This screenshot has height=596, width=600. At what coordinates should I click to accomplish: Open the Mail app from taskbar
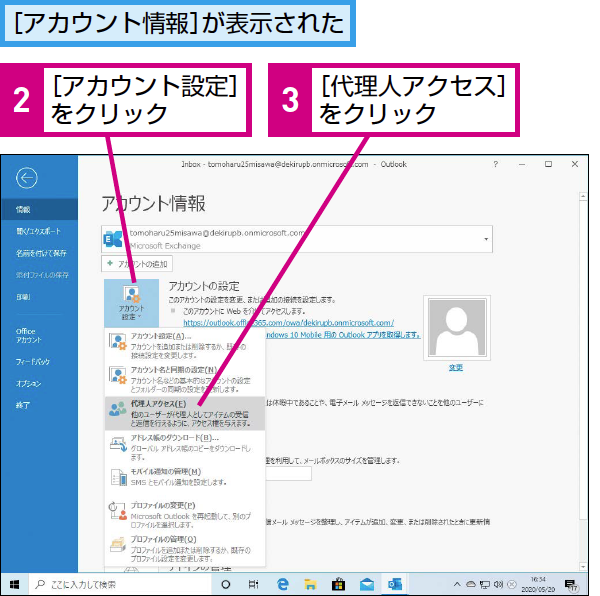pyautogui.click(x=367, y=584)
